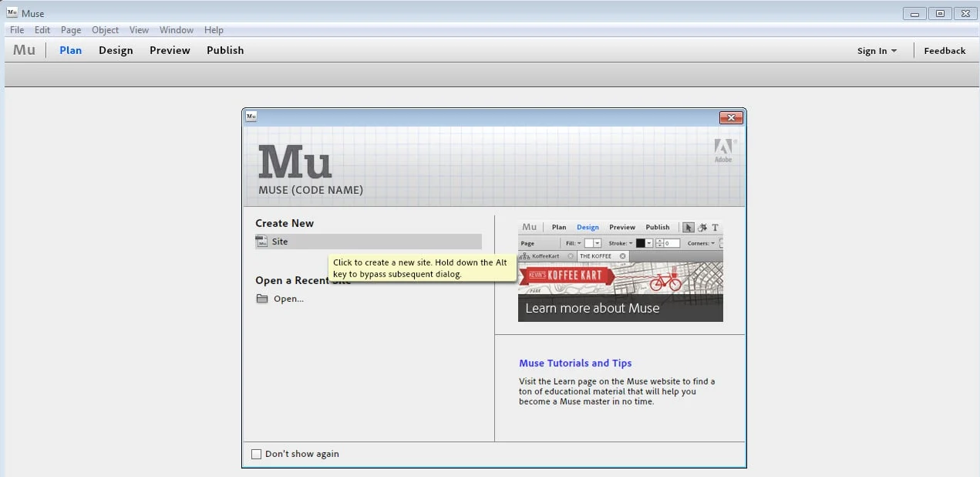Click the Muse title bar icon

click(12, 12)
